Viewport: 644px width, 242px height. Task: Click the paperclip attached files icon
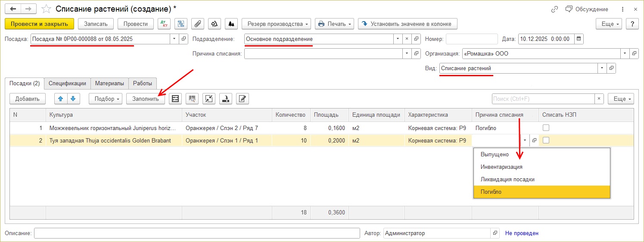pos(198,24)
